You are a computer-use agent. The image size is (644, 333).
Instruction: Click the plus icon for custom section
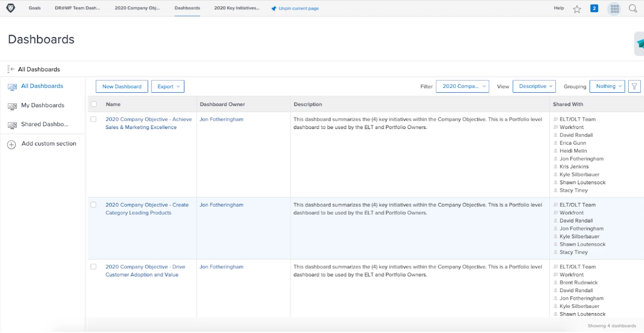(x=12, y=144)
